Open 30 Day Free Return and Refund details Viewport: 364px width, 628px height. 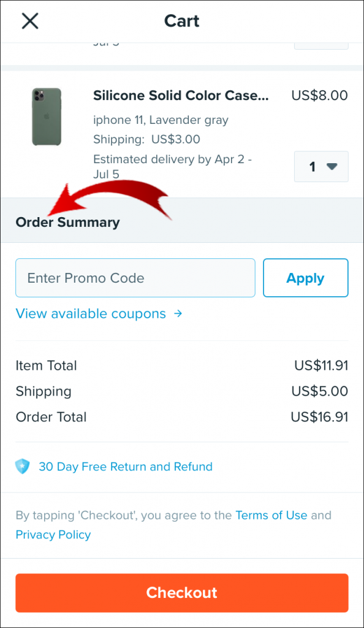[126, 467]
